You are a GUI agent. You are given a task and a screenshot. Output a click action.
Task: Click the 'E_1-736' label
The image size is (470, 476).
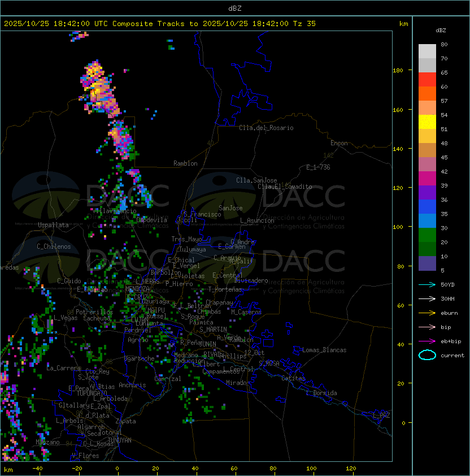[x=318, y=167]
